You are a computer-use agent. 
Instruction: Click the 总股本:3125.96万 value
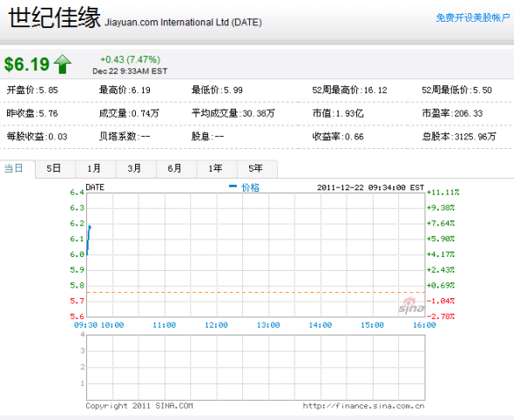pyautogui.click(x=459, y=137)
